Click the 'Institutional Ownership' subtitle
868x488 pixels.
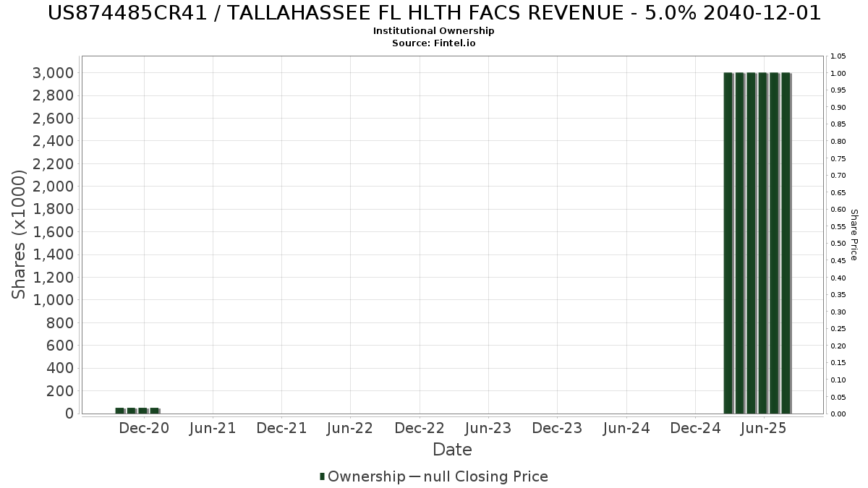click(x=434, y=31)
